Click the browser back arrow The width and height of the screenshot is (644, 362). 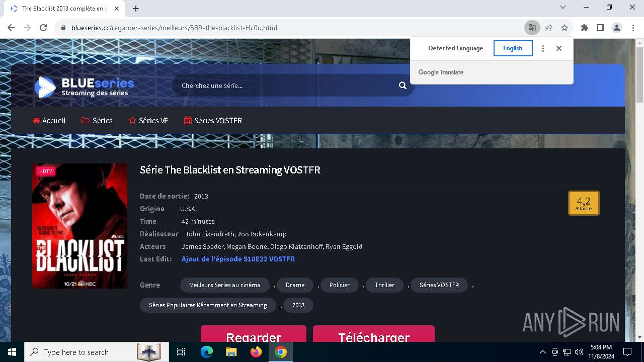pos(11,28)
